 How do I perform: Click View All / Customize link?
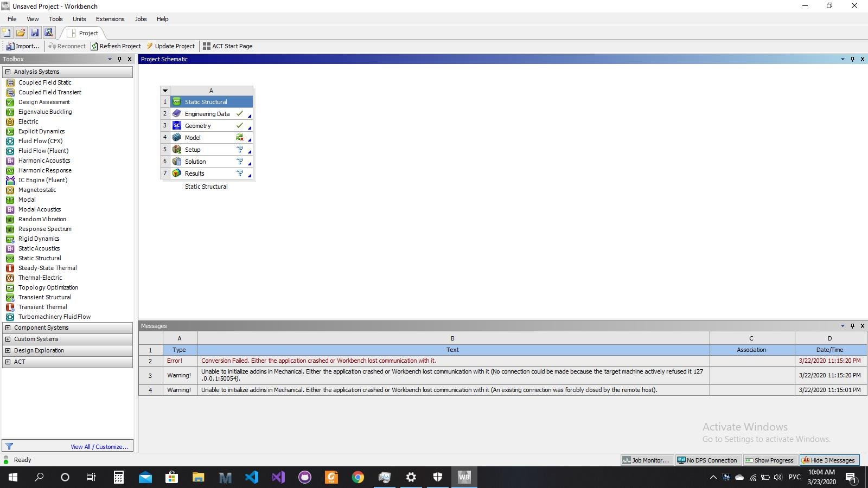[x=99, y=447]
